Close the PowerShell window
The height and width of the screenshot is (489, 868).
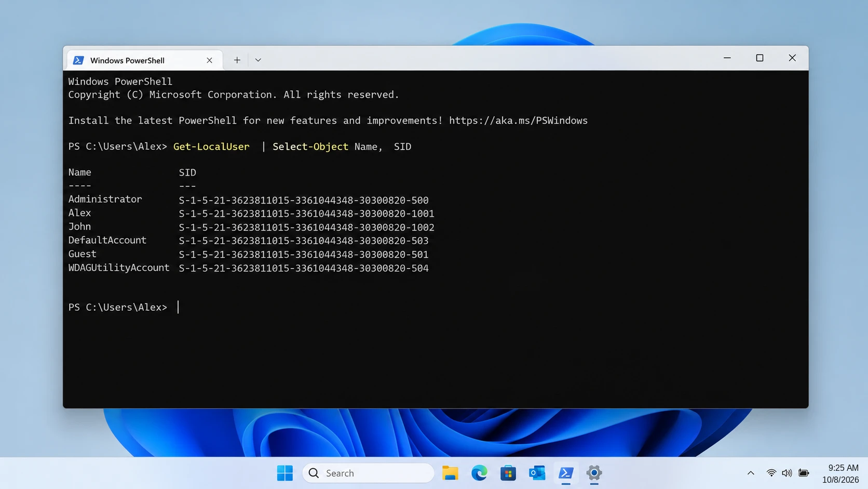tap(792, 58)
